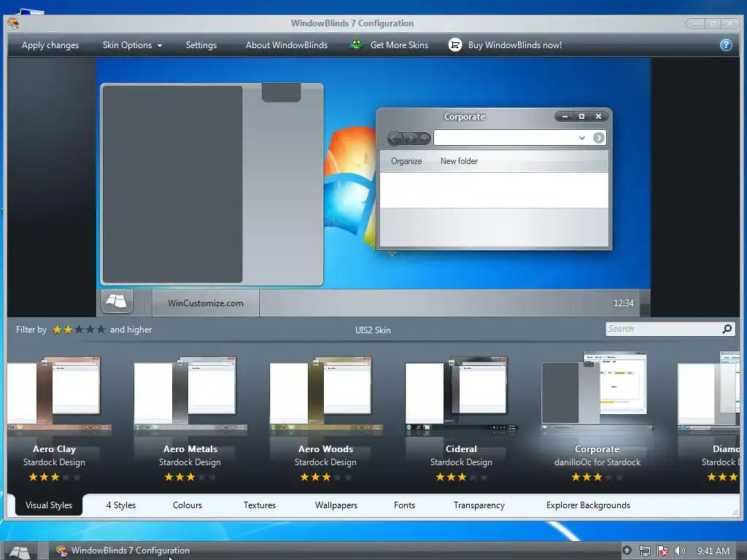Image resolution: width=747 pixels, height=560 pixels.
Task: Open the Explorer Backgrounds tab
Action: click(x=589, y=505)
